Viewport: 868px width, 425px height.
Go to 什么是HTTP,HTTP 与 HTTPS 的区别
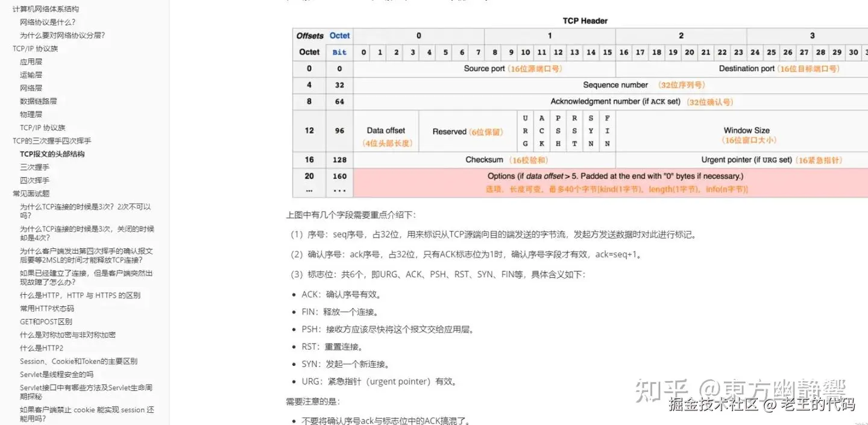point(80,295)
